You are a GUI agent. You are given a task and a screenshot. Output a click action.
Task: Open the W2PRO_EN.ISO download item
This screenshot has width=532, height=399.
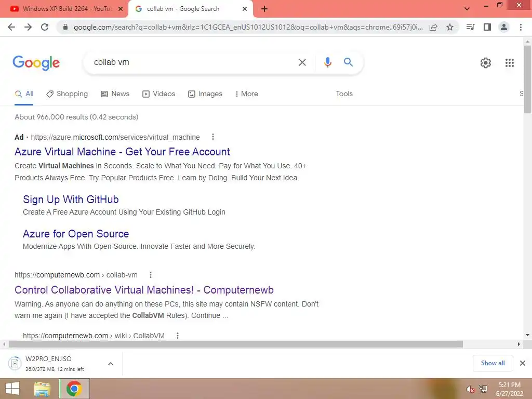pos(54,363)
